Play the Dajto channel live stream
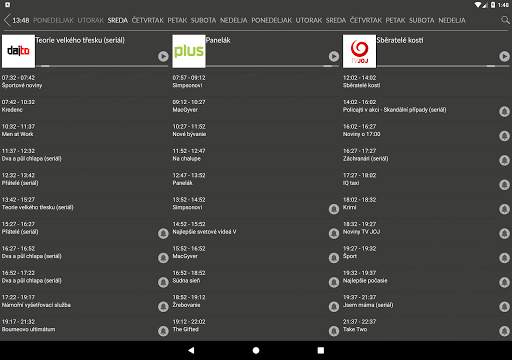This screenshot has height=360, width=512. point(163,56)
